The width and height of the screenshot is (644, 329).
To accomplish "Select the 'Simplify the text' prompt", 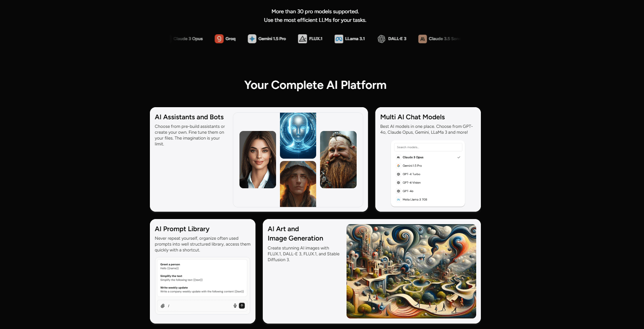I will pyautogui.click(x=181, y=278).
